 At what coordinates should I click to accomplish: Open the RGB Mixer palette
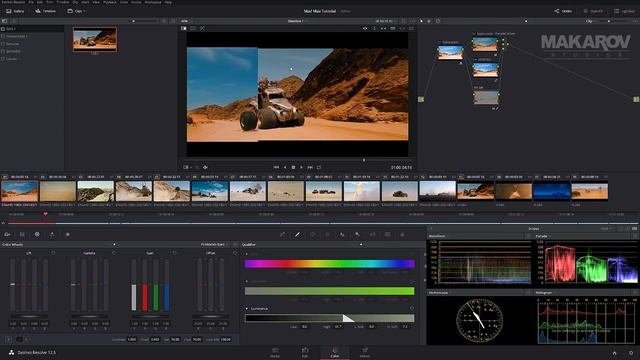click(52, 234)
